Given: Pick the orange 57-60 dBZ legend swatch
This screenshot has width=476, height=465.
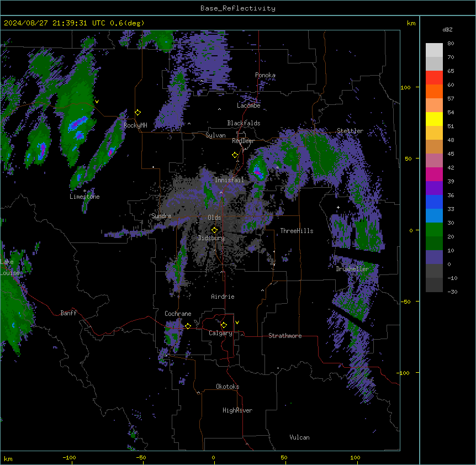Looking at the screenshot, I should (x=434, y=91).
